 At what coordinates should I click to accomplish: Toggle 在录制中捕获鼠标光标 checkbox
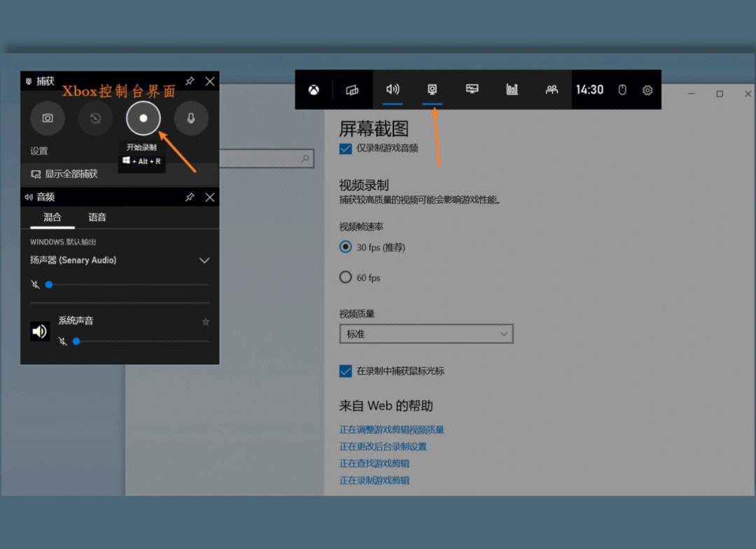click(x=345, y=371)
